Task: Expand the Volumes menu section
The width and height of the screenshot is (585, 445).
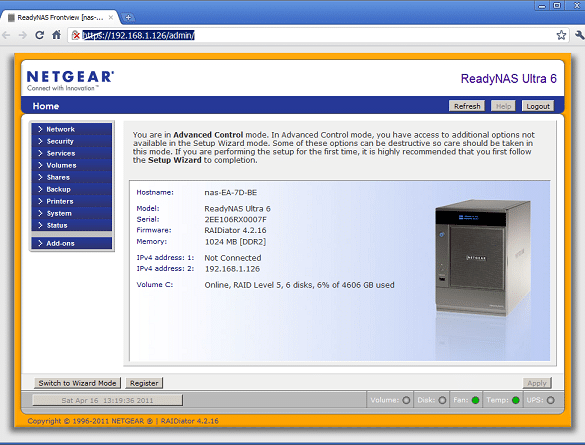Action: click(x=72, y=165)
